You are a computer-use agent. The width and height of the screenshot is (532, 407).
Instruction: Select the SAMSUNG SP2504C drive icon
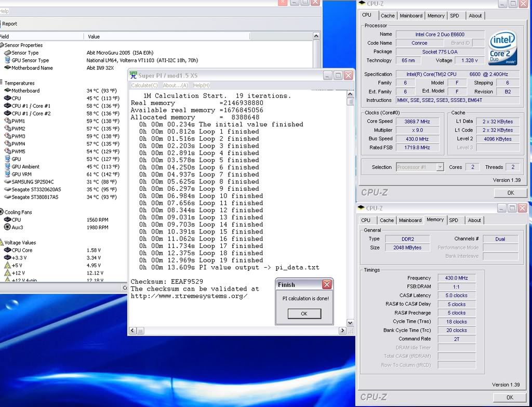7,181
